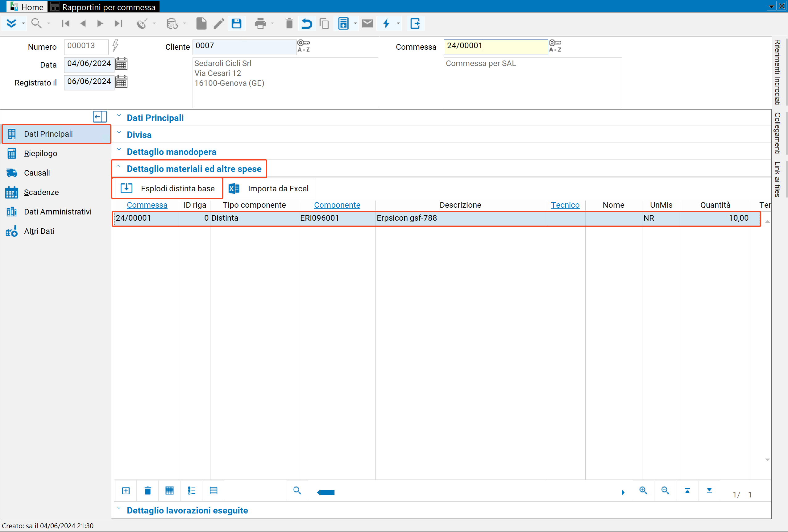
Task: Click the Commessa input field
Action: (x=496, y=47)
